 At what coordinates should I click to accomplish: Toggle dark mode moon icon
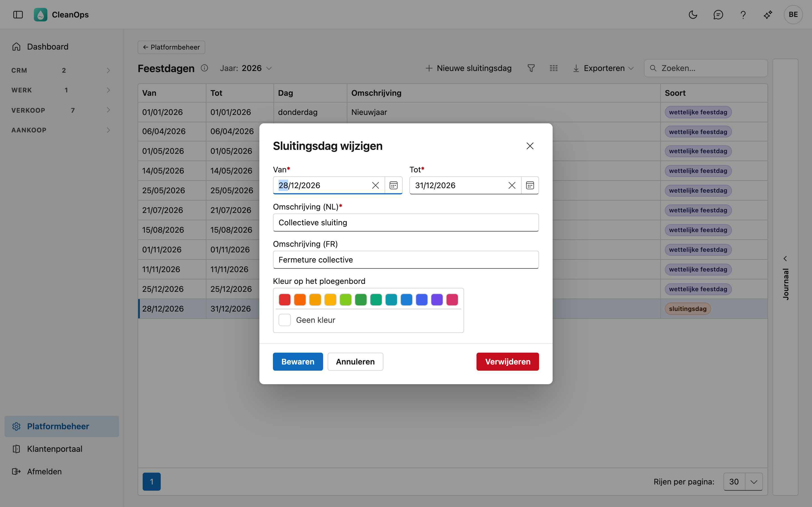(693, 15)
